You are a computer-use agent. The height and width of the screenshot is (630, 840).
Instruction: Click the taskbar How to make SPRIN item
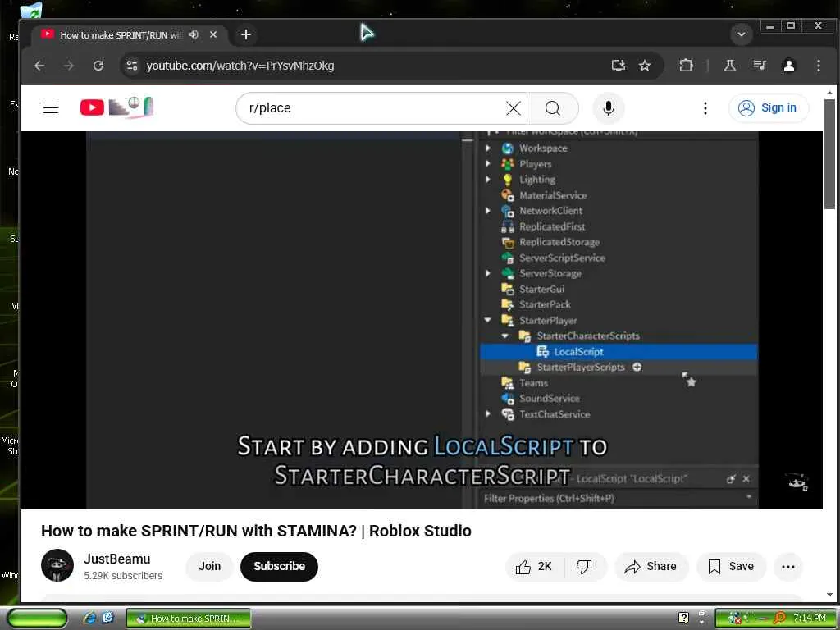click(x=189, y=619)
